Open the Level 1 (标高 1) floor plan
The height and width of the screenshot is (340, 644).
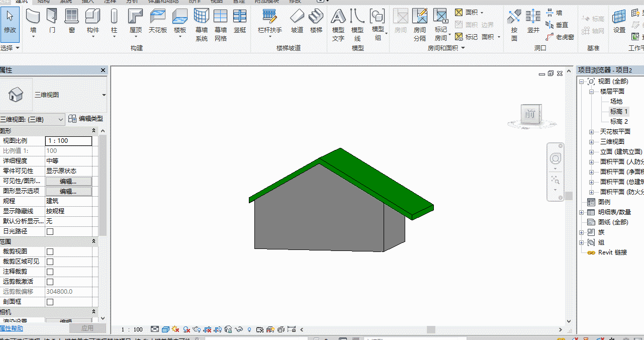619,112
